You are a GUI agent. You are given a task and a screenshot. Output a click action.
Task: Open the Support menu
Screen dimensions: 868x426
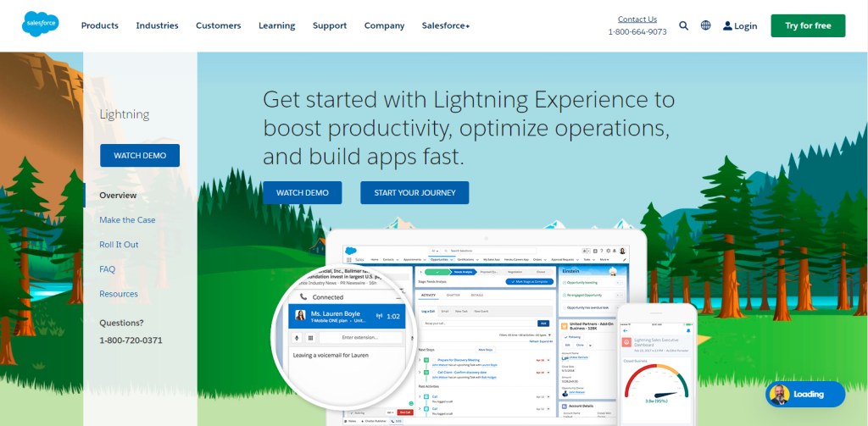(330, 25)
